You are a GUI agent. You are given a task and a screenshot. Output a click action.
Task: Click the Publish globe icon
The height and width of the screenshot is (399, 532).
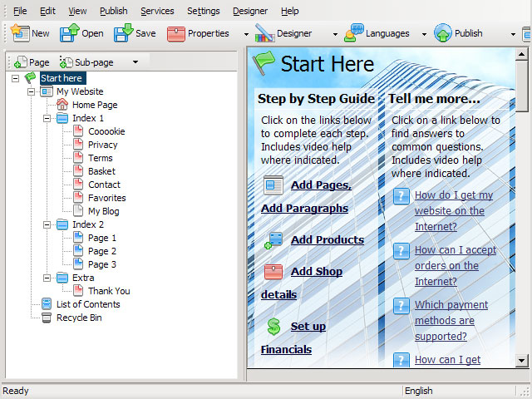coord(443,33)
